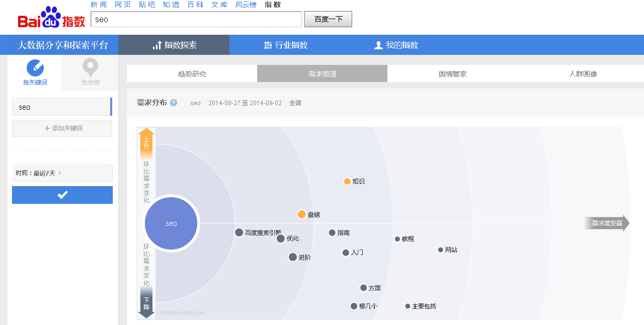Confirm settings with the blue checkmark
644x325 pixels.
(62, 195)
